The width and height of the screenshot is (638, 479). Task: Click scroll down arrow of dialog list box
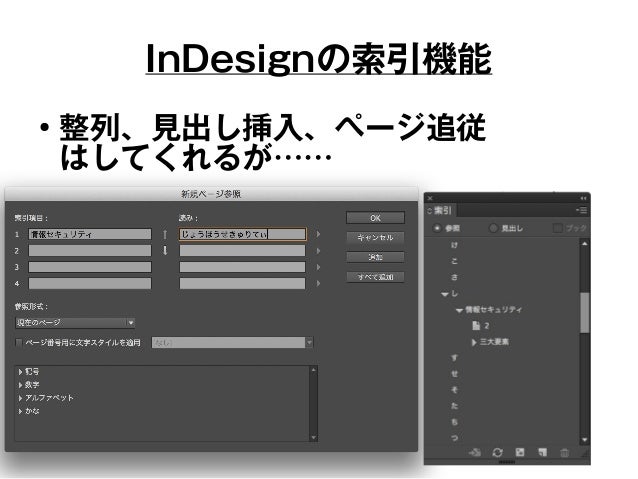pyautogui.click(x=313, y=437)
